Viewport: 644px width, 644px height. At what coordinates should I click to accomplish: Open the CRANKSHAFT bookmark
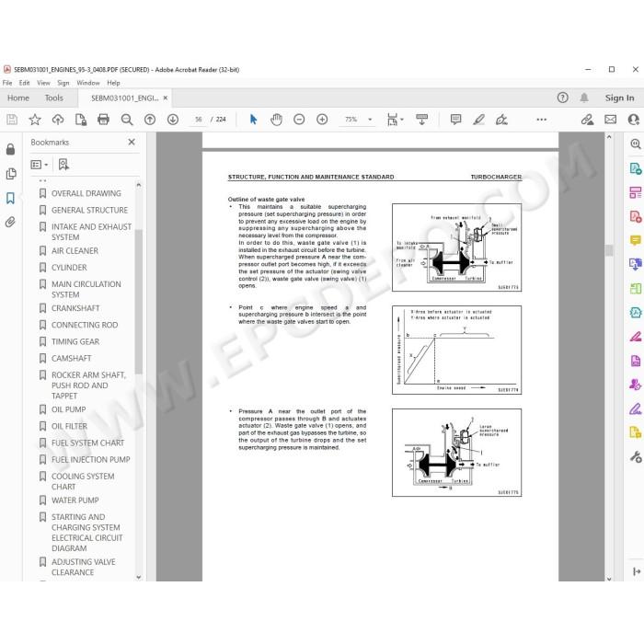[75, 308]
